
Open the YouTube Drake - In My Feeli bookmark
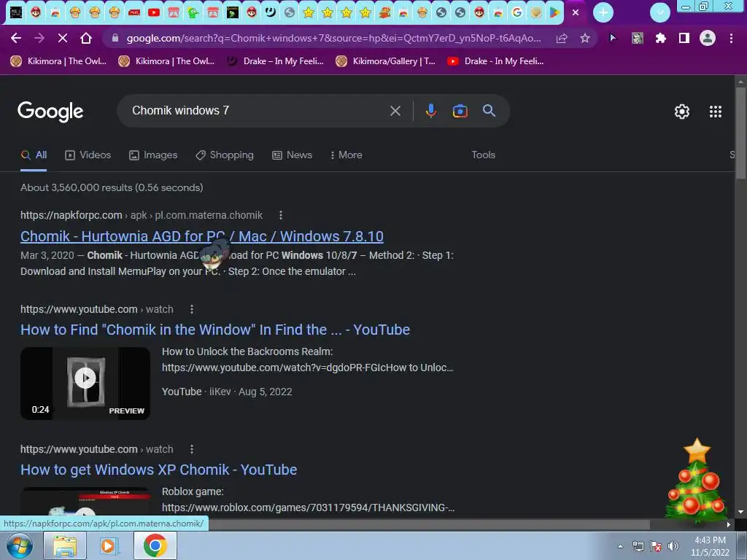click(x=496, y=61)
